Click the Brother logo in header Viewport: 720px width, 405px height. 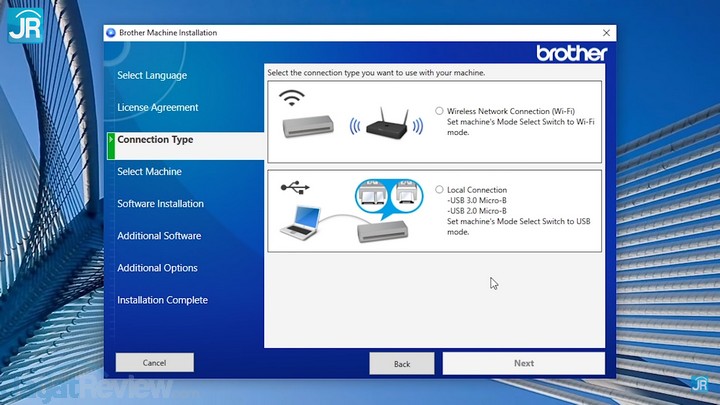tap(572, 53)
